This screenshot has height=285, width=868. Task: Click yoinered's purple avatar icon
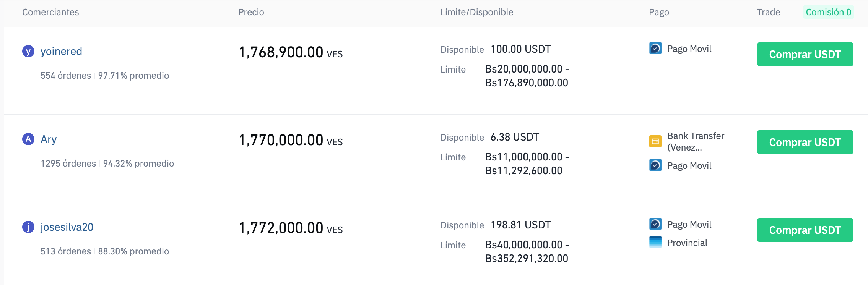(x=28, y=51)
